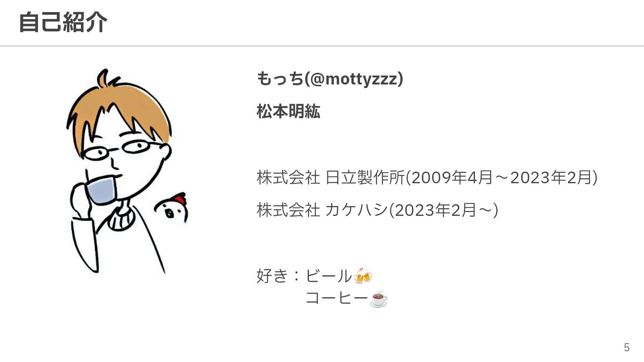Image resolution: width=644 pixels, height=362 pixels.
Task: Click the 自己紹介 slide title
Action: click(x=63, y=22)
